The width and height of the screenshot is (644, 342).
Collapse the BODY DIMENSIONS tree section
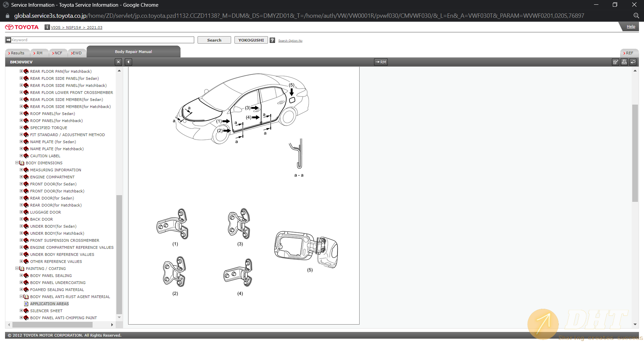[x=17, y=163]
